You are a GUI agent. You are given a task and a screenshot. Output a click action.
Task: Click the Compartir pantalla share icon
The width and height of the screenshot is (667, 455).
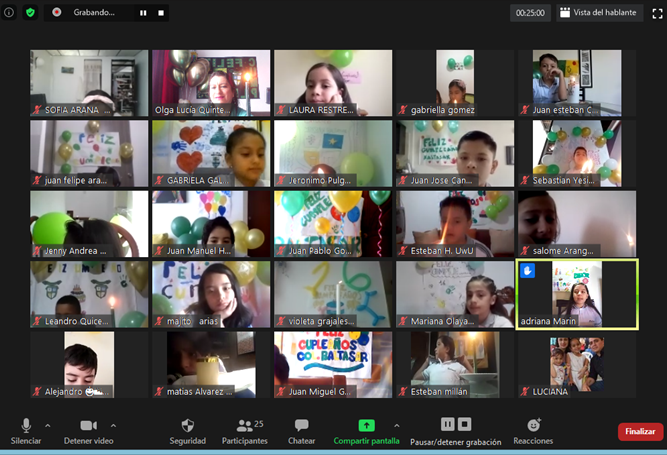pyautogui.click(x=366, y=426)
